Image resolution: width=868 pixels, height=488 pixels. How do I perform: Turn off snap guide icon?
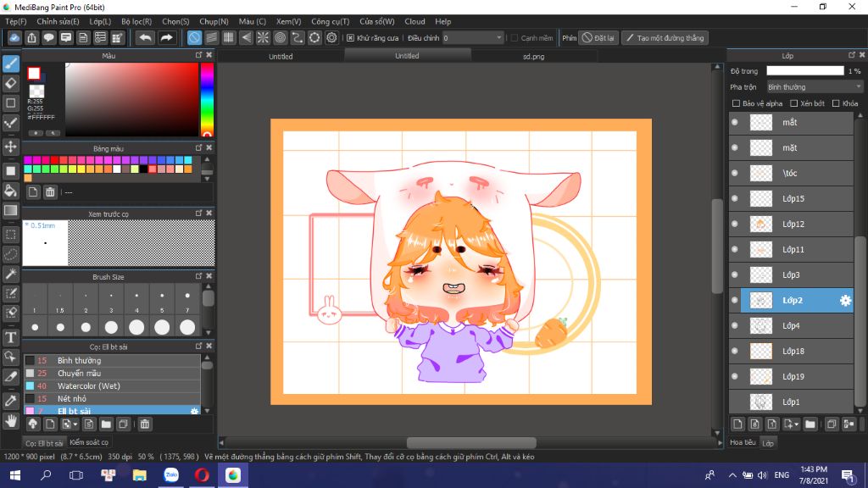click(194, 37)
